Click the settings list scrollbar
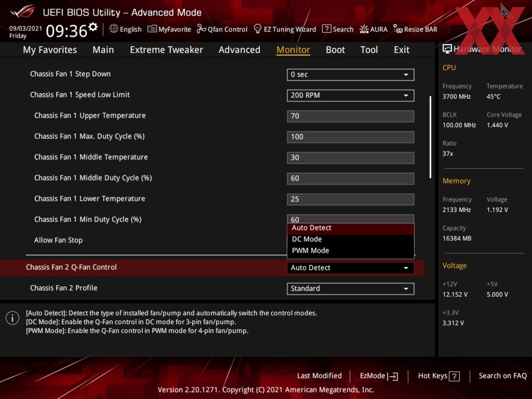Image resolution: width=532 pixels, height=399 pixels. (430, 137)
